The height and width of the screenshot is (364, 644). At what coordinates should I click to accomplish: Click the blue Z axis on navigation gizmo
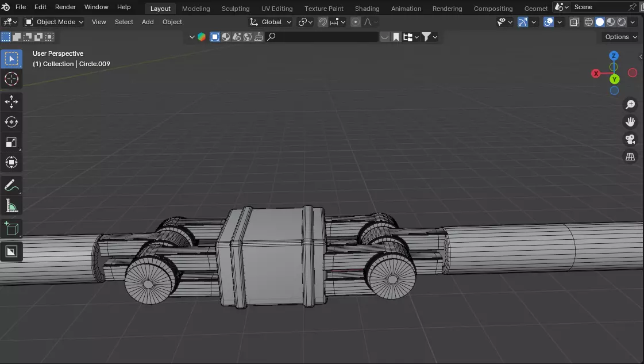pyautogui.click(x=614, y=56)
